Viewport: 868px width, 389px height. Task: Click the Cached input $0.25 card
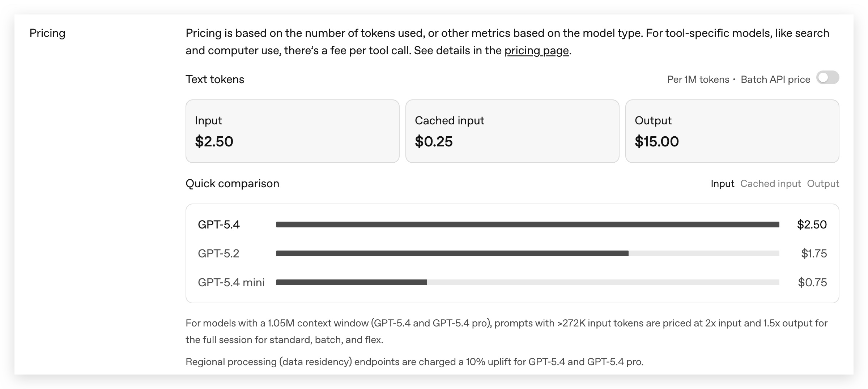click(512, 131)
